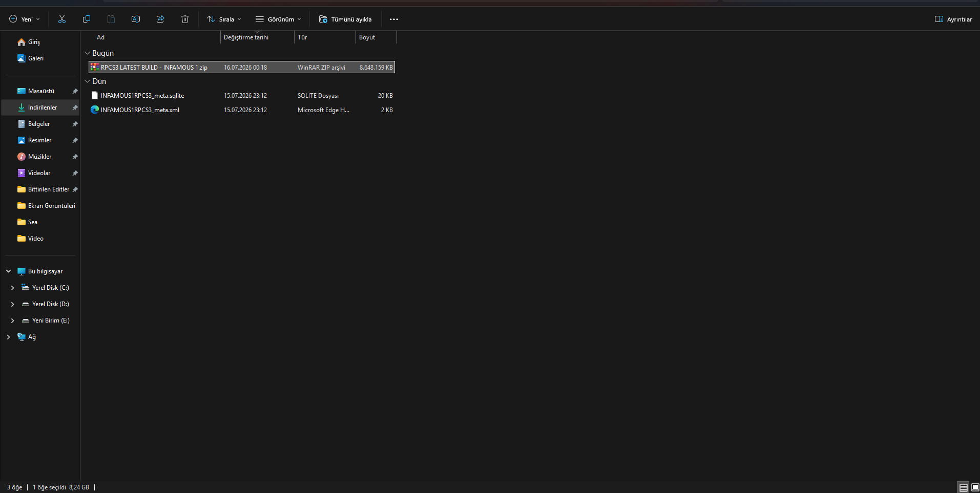Click the Delete trash icon
The width and height of the screenshot is (980, 493).
click(185, 19)
